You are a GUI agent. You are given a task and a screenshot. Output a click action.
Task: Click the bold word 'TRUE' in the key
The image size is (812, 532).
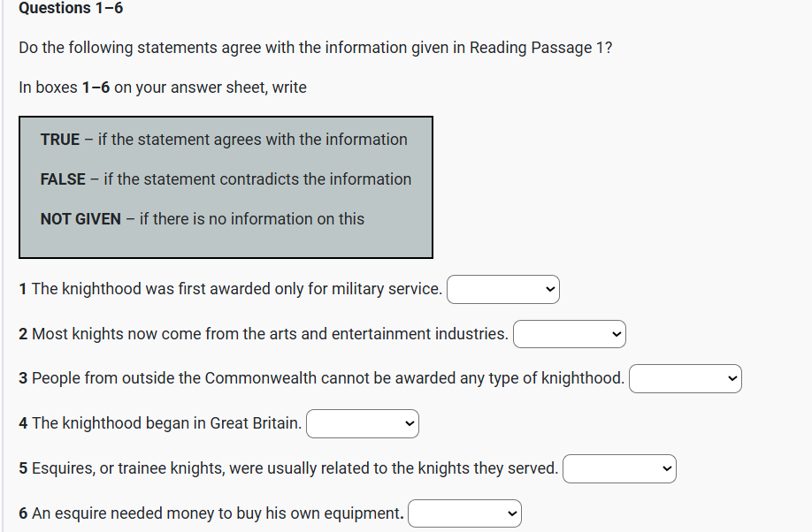coord(60,140)
